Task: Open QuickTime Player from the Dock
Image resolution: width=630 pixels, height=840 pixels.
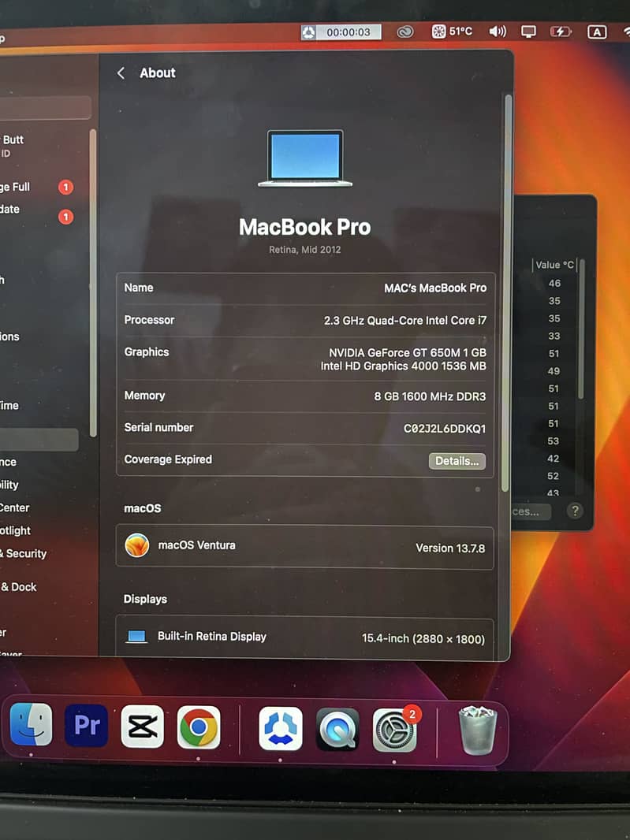Action: coord(337,729)
